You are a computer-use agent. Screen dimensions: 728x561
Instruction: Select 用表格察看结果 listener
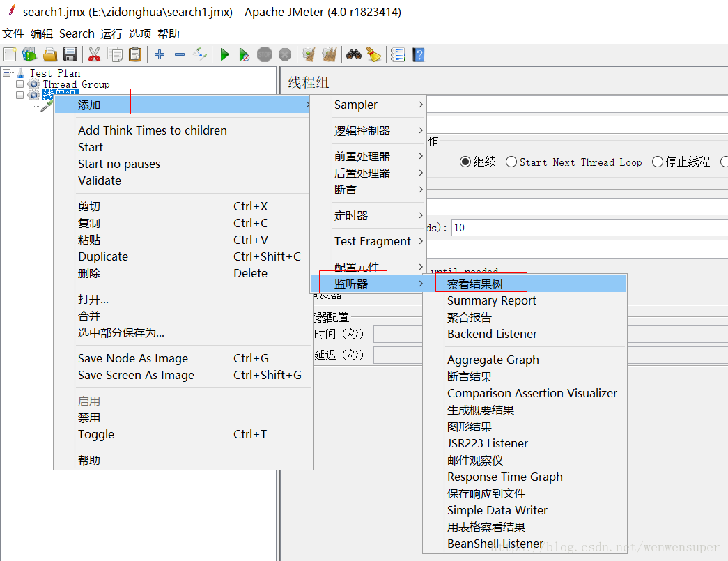(x=525, y=527)
